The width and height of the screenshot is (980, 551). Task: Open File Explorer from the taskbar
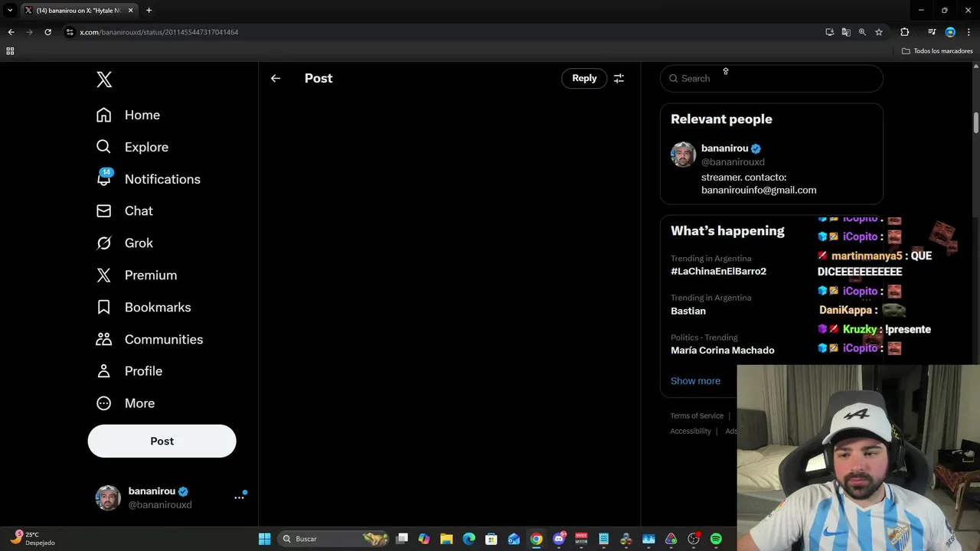(x=446, y=539)
